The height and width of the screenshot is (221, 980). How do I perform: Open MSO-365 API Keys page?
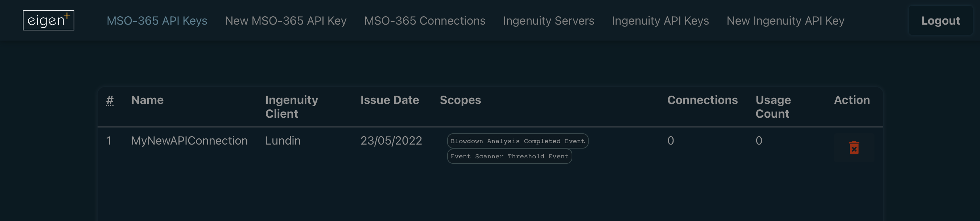point(157,21)
